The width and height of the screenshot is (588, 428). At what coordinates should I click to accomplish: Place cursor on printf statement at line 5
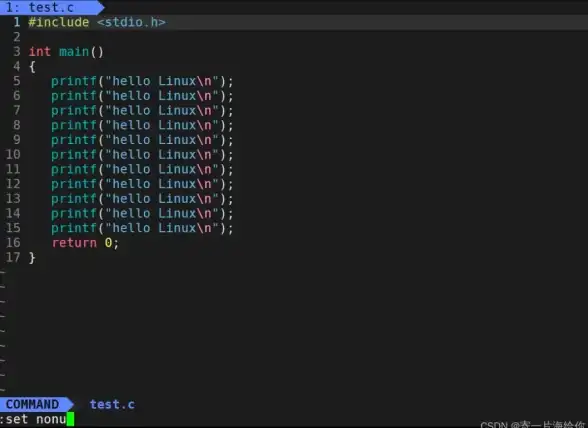click(x=142, y=81)
